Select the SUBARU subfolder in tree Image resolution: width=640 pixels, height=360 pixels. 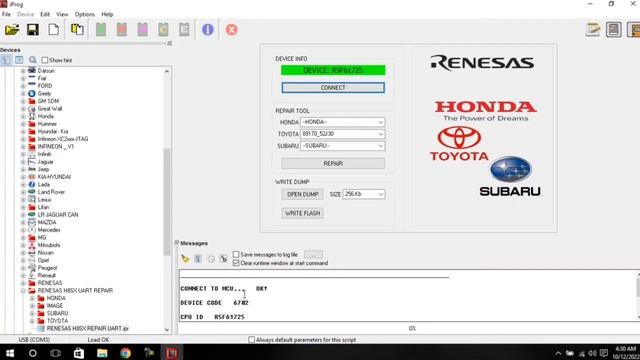pyautogui.click(x=57, y=313)
